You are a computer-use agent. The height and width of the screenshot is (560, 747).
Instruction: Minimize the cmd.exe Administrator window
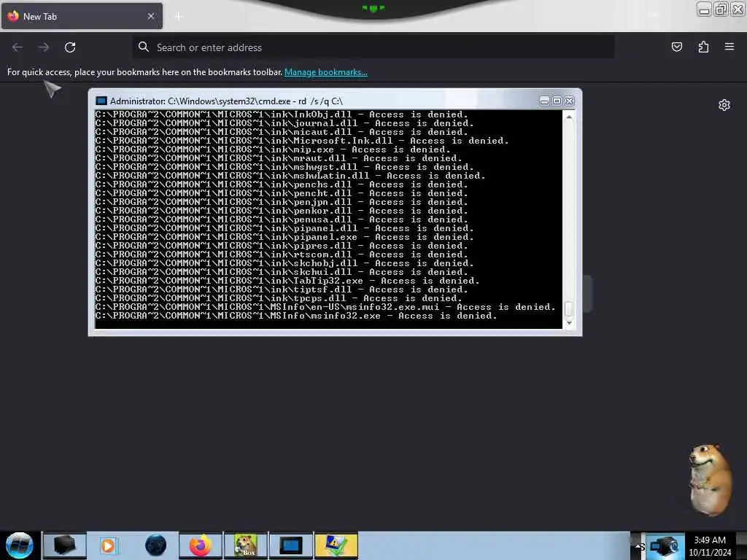pos(544,101)
